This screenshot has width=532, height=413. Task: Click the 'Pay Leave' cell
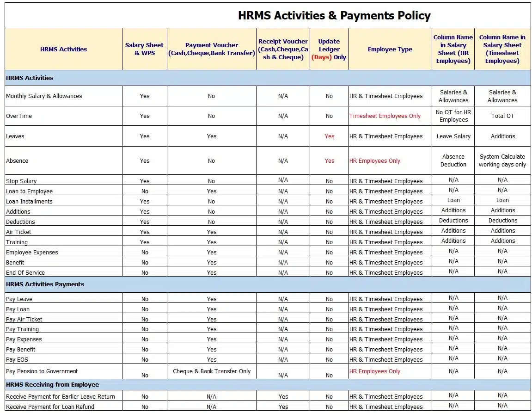click(x=63, y=299)
